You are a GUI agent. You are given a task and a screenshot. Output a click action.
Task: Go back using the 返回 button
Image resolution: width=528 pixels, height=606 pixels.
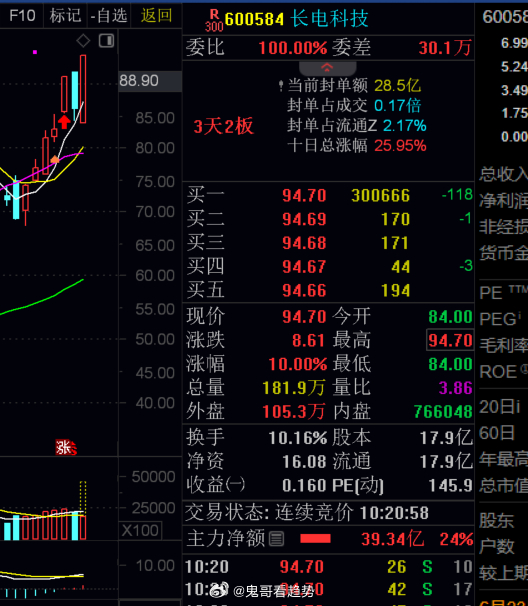tap(156, 15)
